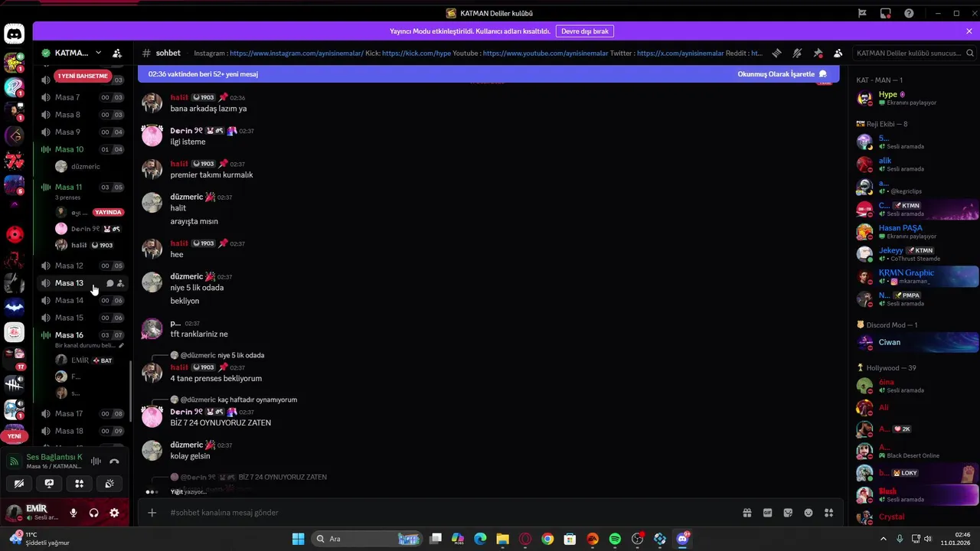This screenshot has height=551, width=980.
Task: Open Windows Start menu
Action: [x=298, y=539]
